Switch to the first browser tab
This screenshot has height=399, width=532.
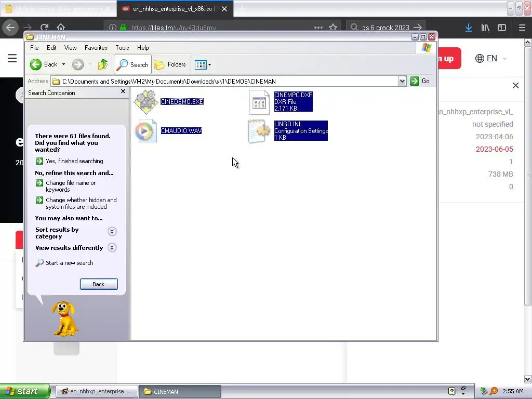pyautogui.click(x=58, y=9)
